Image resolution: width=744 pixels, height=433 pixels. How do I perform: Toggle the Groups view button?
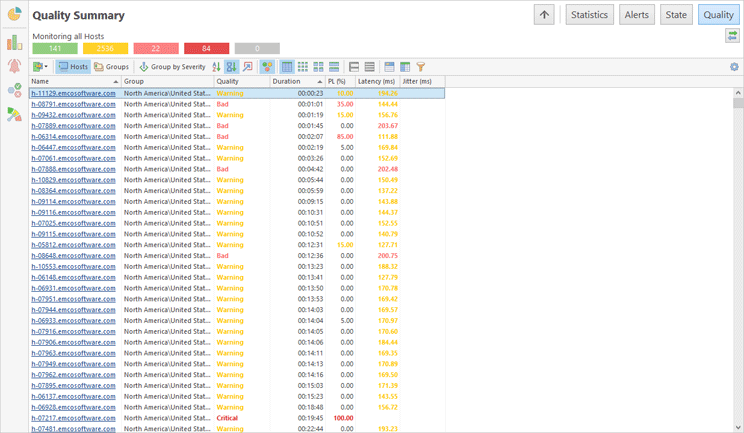[x=111, y=67]
